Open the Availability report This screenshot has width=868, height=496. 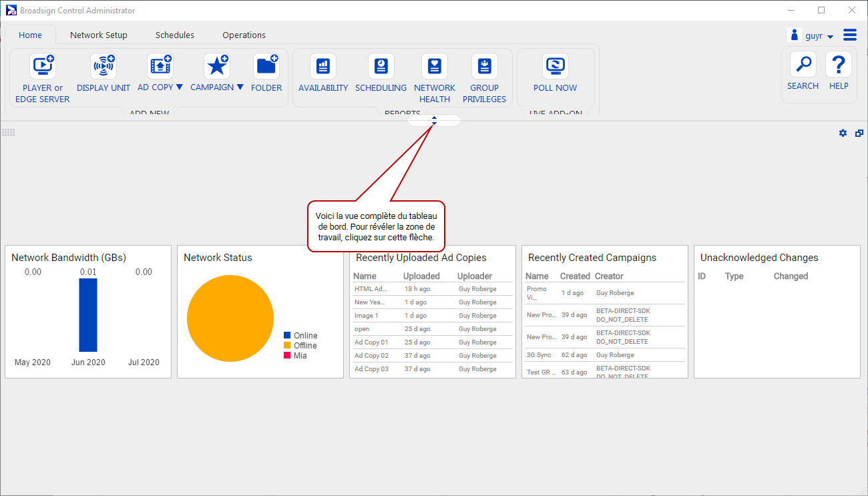pyautogui.click(x=323, y=66)
